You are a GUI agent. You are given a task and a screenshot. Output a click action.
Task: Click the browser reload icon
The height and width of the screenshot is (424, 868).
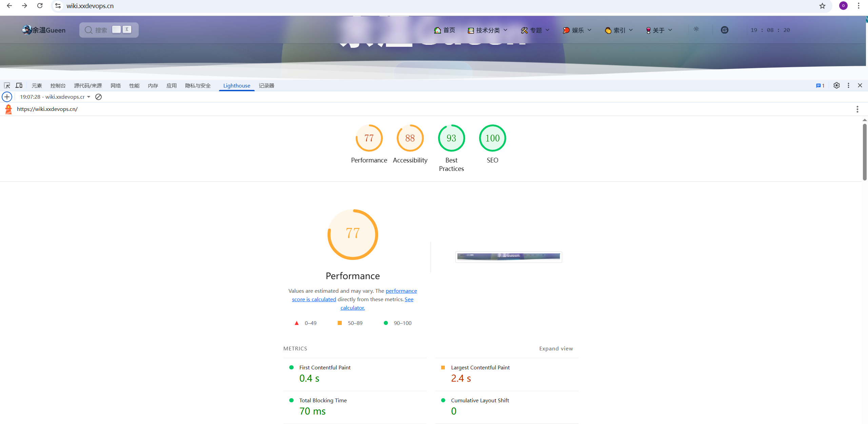(x=40, y=6)
